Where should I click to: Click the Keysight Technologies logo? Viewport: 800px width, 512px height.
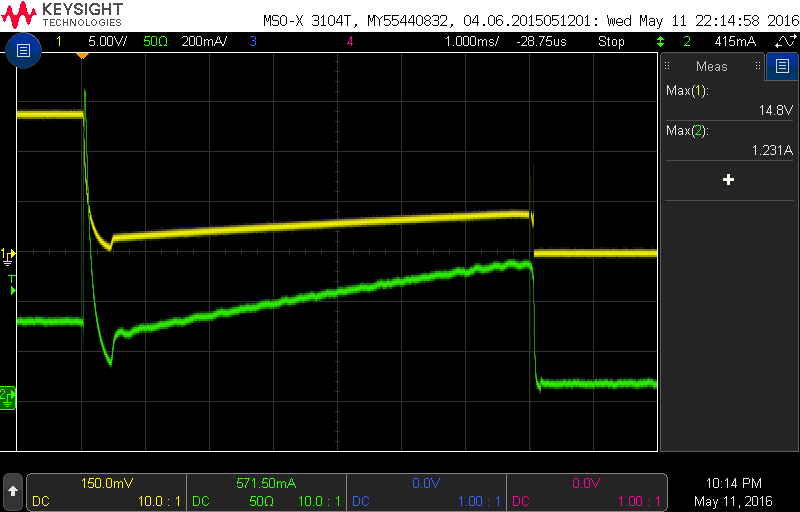click(x=62, y=15)
